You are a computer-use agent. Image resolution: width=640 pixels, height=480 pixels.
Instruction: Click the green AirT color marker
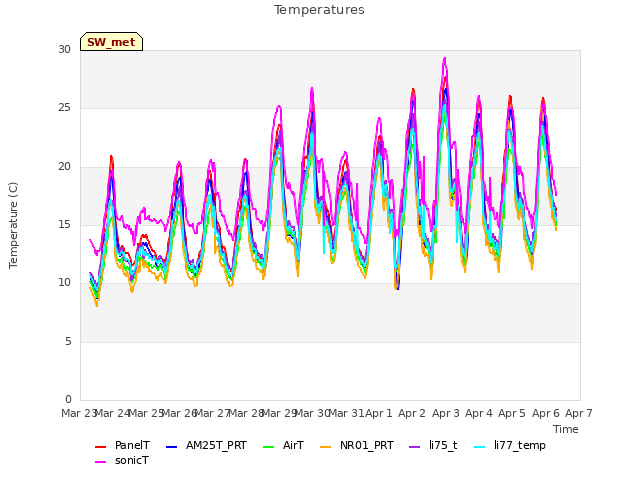pos(269,447)
